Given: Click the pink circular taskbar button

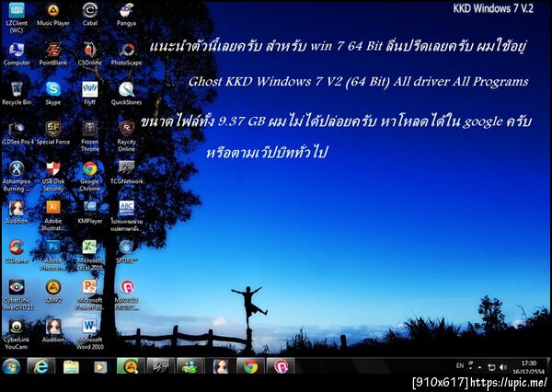Looking at the screenshot, I should click(x=281, y=366).
